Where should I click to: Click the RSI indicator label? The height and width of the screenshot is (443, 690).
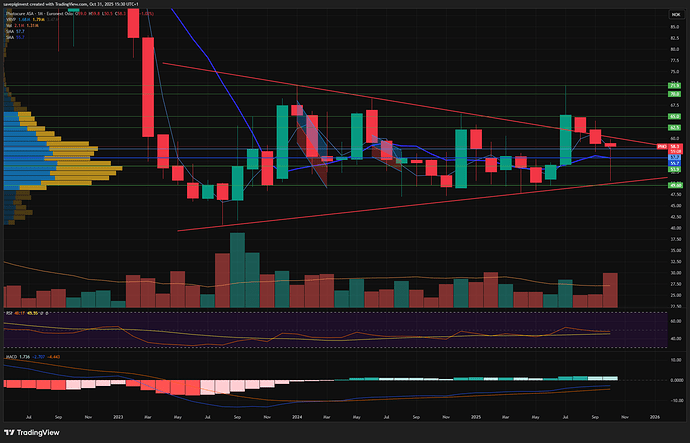[9, 314]
